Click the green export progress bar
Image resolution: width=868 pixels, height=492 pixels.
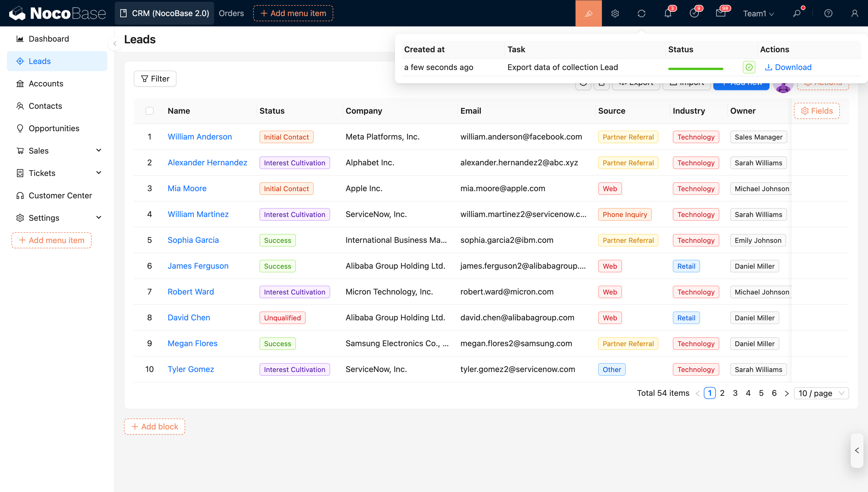coord(695,69)
